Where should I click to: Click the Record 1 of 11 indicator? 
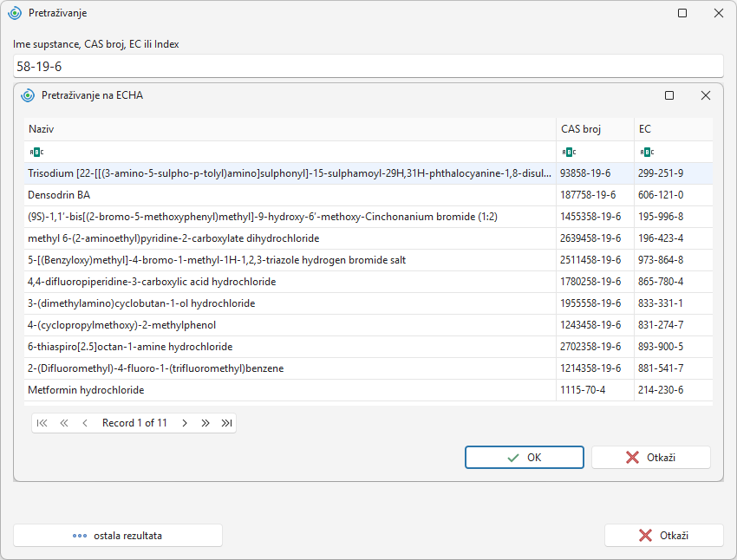(134, 423)
